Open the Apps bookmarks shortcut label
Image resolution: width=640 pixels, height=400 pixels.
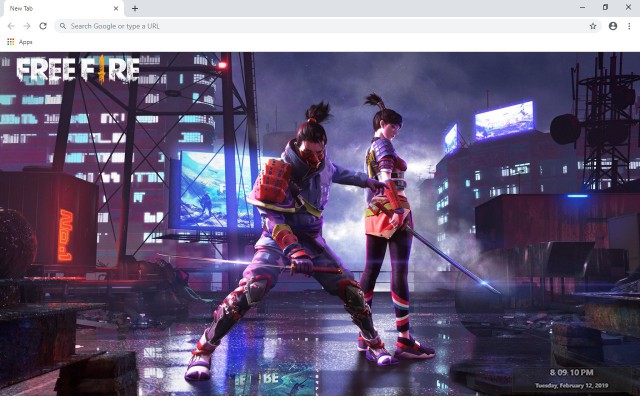point(25,42)
